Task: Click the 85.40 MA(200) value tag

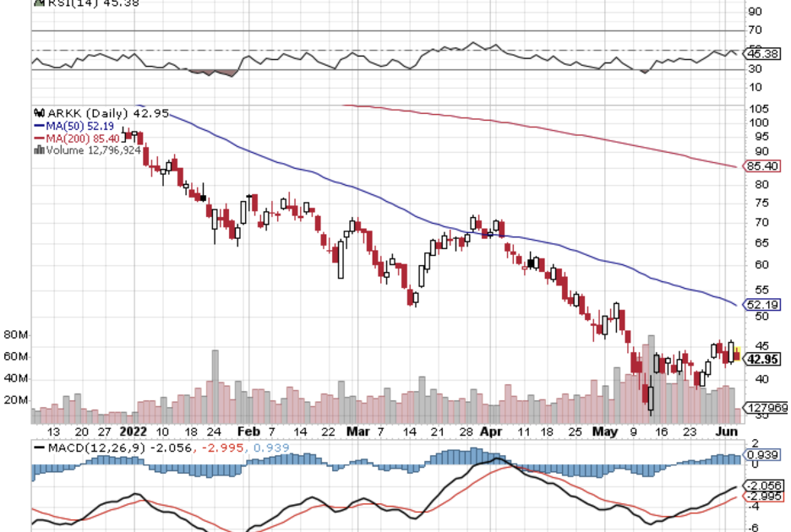Action: [762, 167]
